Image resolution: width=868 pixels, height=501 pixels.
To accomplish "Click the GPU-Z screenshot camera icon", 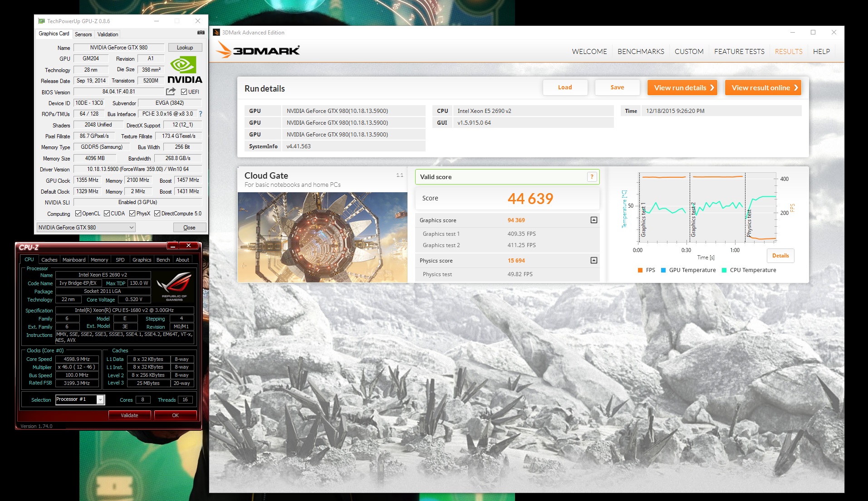I will (x=201, y=33).
